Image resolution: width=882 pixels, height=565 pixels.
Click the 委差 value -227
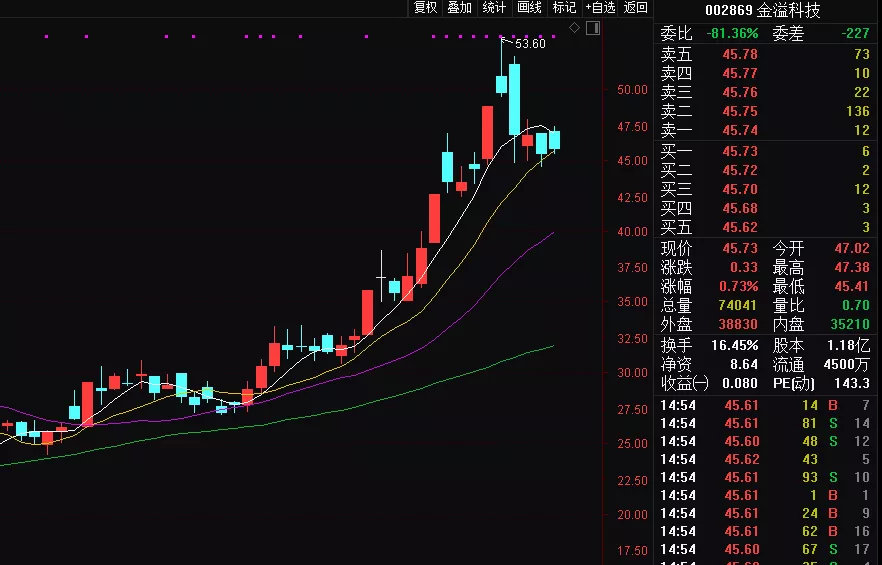[x=856, y=34]
